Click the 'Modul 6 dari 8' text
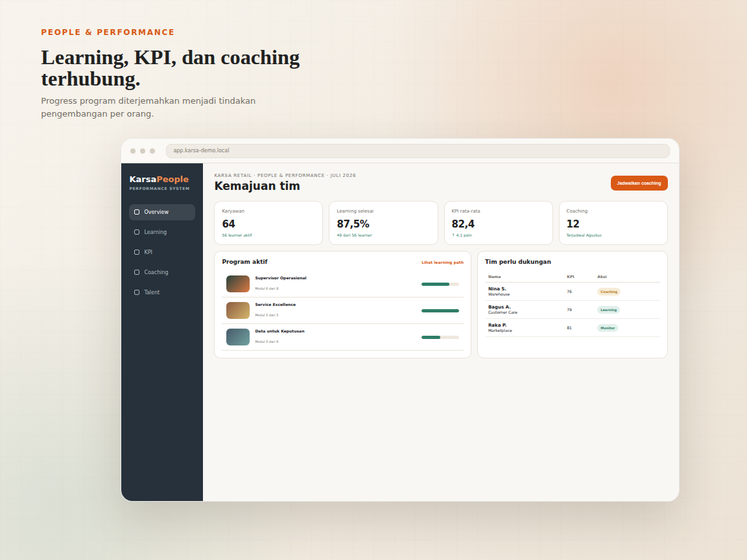This screenshot has width=747, height=560. tap(267, 288)
